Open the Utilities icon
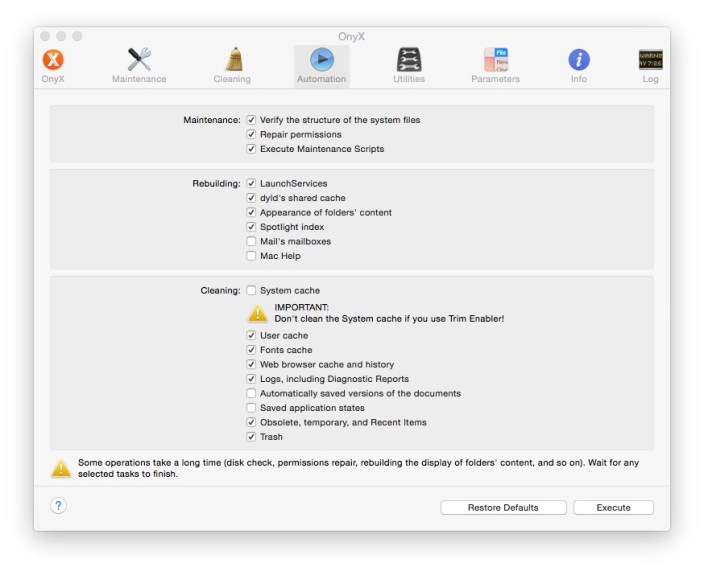This screenshot has height=571, width=704. coord(408,60)
